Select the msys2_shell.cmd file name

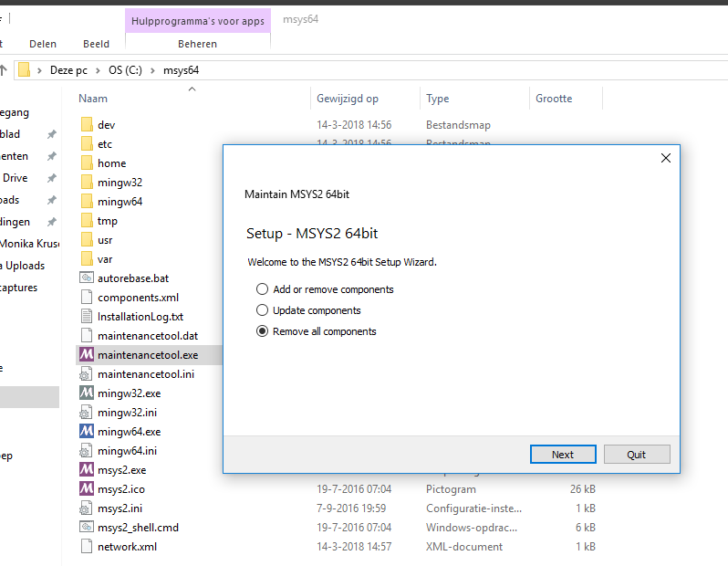(138, 528)
